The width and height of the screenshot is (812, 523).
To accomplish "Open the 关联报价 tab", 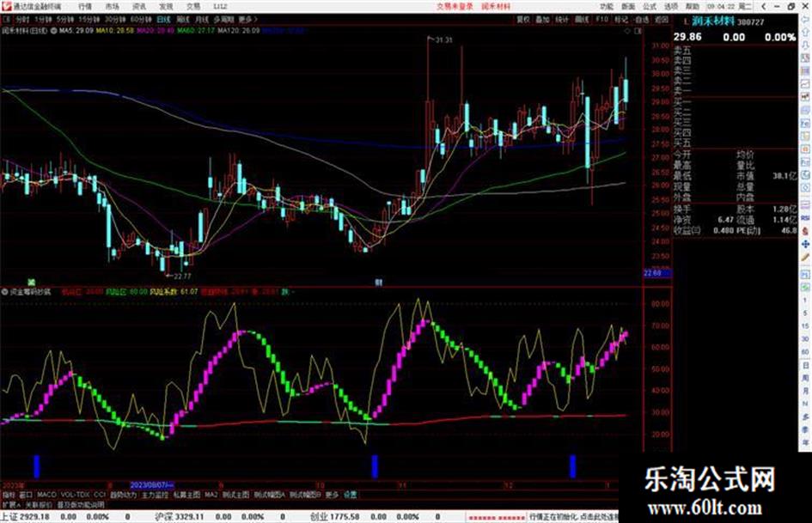I will (39, 505).
